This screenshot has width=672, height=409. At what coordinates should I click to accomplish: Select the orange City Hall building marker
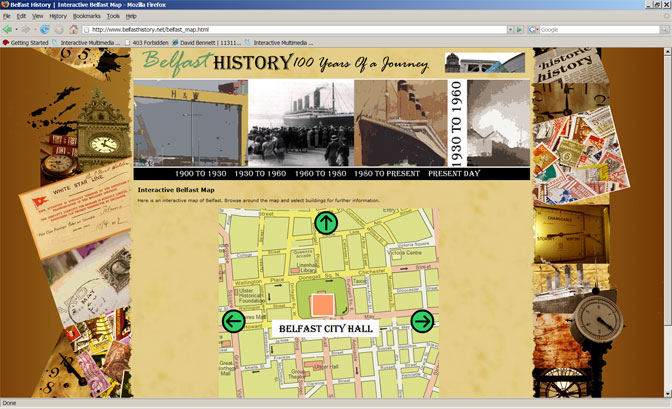pos(323,305)
